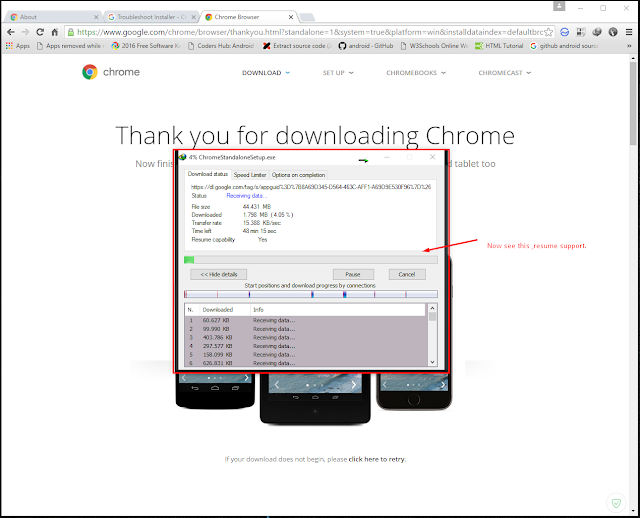
Task: Click next arrow on left phone carousel
Action: [x=246, y=378]
